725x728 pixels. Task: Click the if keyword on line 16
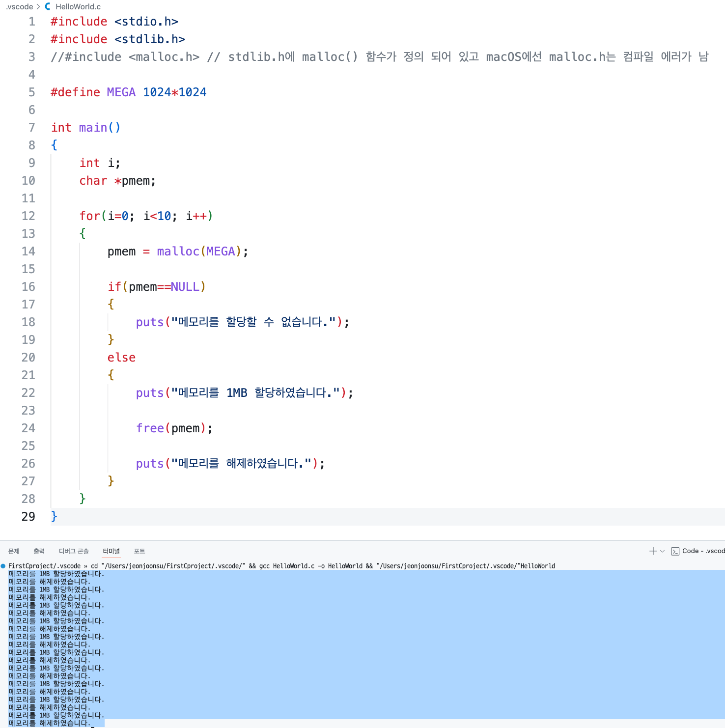(x=114, y=287)
